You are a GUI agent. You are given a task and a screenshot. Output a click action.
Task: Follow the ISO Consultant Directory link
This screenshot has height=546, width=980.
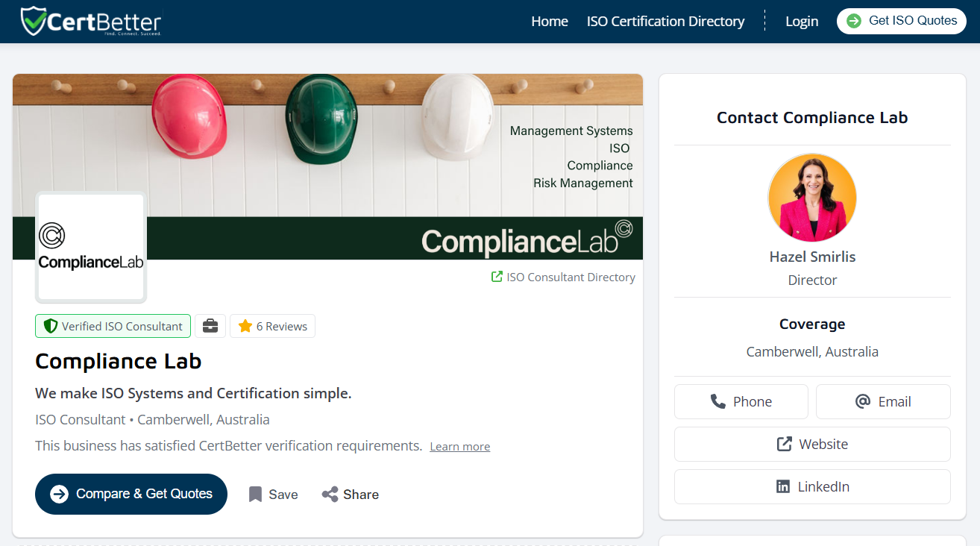click(571, 277)
